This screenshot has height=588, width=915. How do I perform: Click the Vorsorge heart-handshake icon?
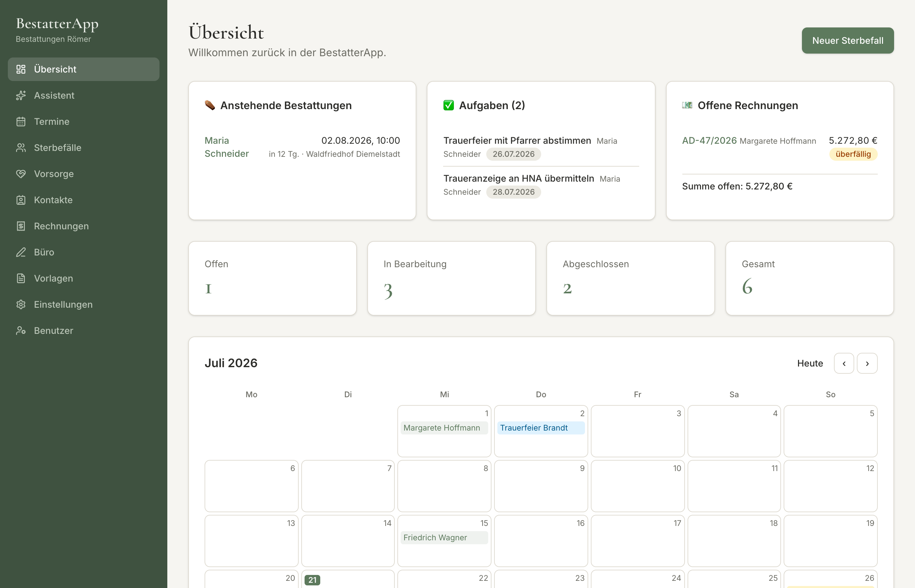tap(21, 174)
